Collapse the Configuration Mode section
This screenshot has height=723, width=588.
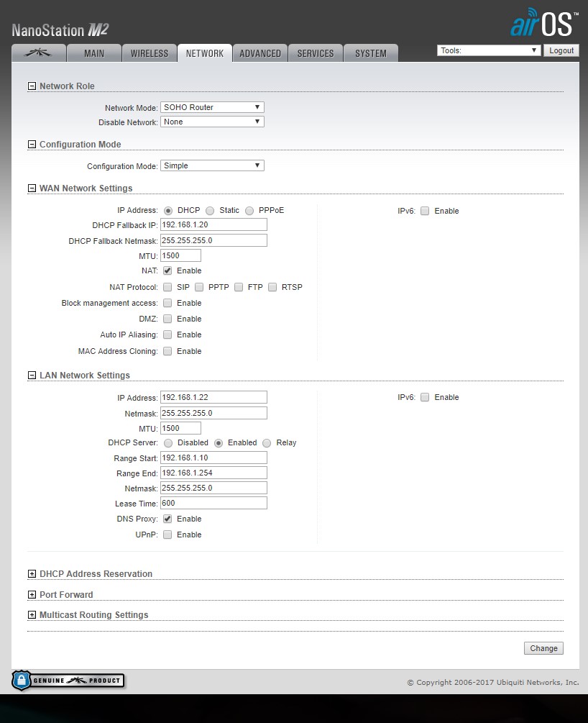[32, 145]
